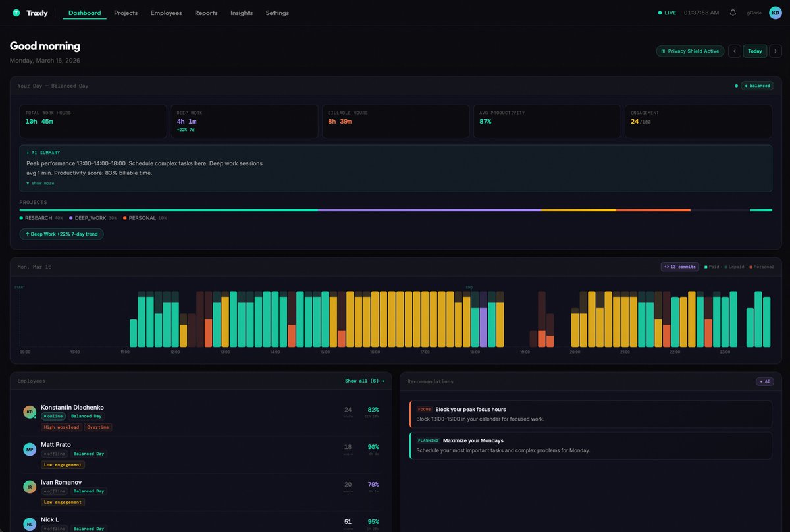Click Matt Prato's 90% productivity value
790x532 pixels.
click(373, 447)
